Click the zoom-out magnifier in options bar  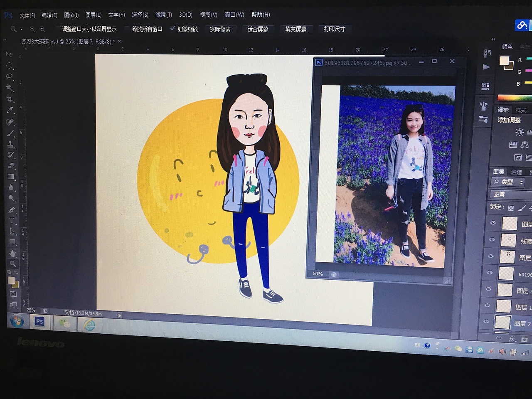point(42,29)
